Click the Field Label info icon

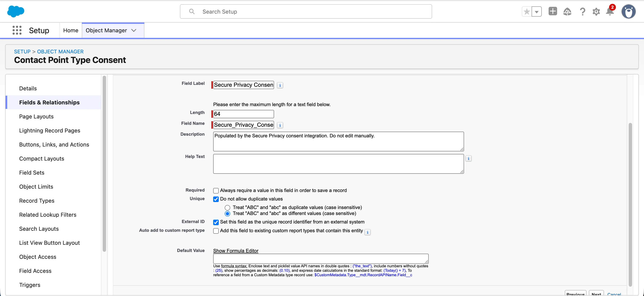click(x=280, y=85)
